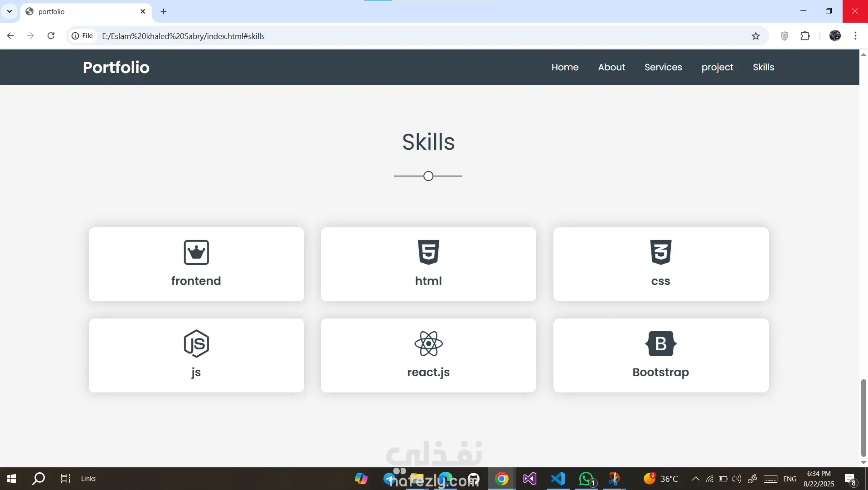Viewport: 868px width, 490px height.
Task: Open the Chrome three-dot menu
Action: point(855,36)
